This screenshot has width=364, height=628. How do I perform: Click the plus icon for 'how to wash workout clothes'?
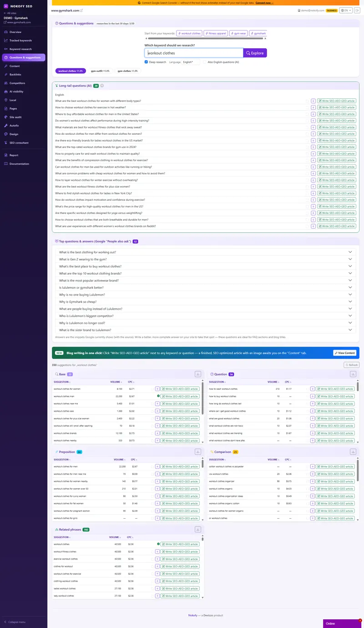(313, 389)
